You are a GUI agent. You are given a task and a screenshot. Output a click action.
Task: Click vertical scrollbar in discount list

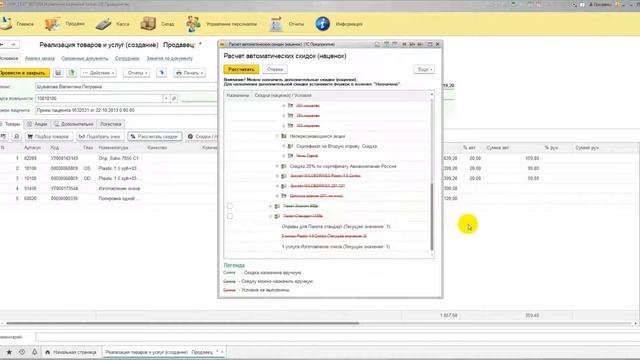432,216
